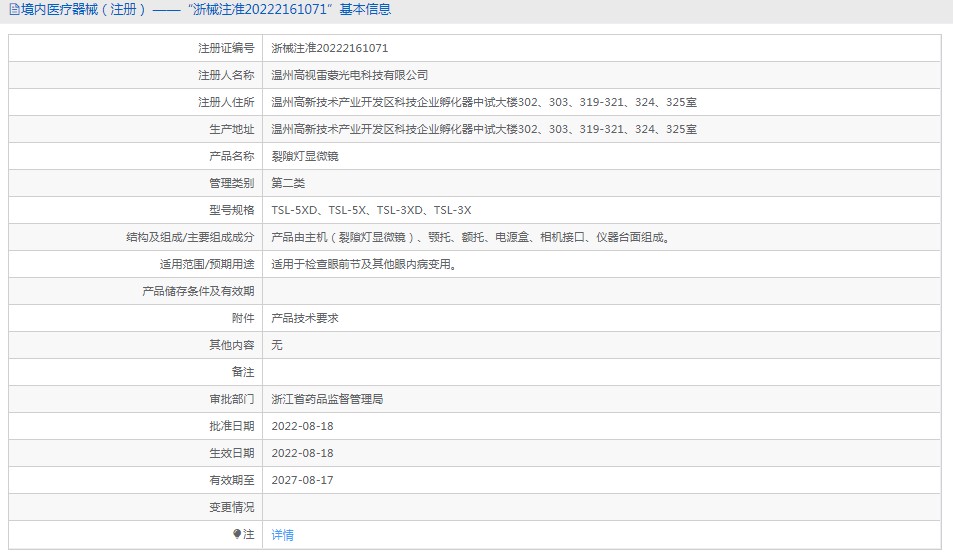
Task: Click the 注册证编号 row label
Action: click(226, 48)
